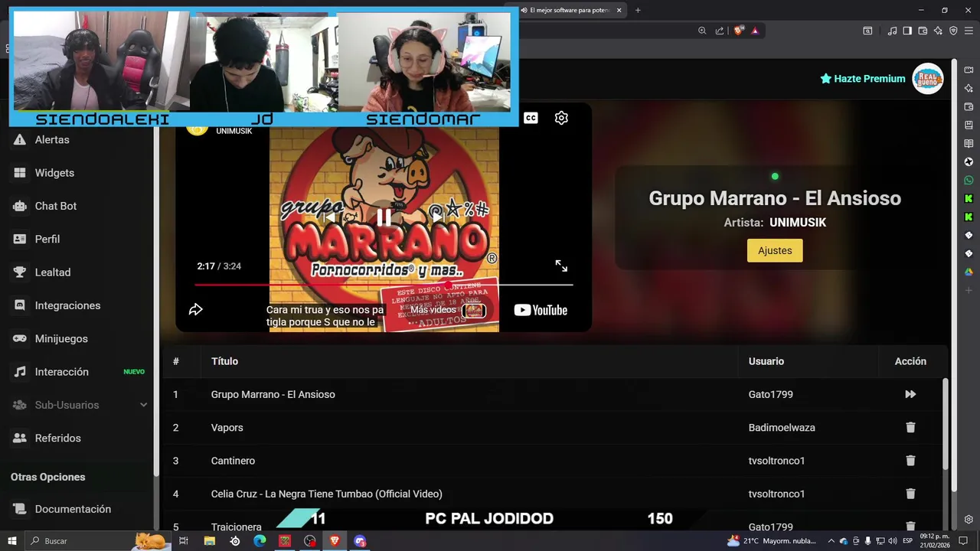Seek on the video progress bar
This screenshot has height=551, width=980.
click(384, 285)
